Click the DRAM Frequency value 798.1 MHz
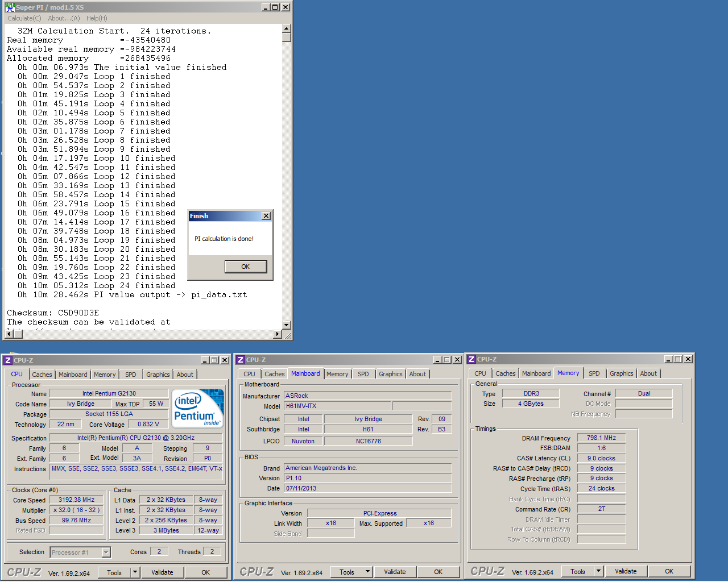This screenshot has height=582, width=728. [x=601, y=438]
